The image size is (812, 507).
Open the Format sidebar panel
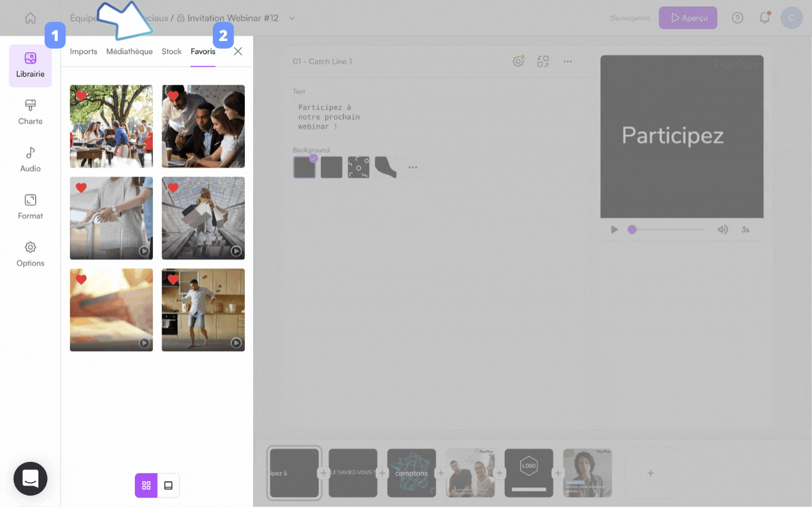pyautogui.click(x=30, y=207)
